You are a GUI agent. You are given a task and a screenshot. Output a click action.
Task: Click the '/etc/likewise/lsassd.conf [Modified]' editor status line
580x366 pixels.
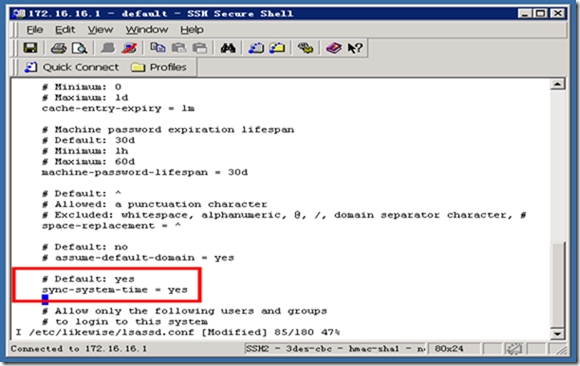pyautogui.click(x=178, y=332)
